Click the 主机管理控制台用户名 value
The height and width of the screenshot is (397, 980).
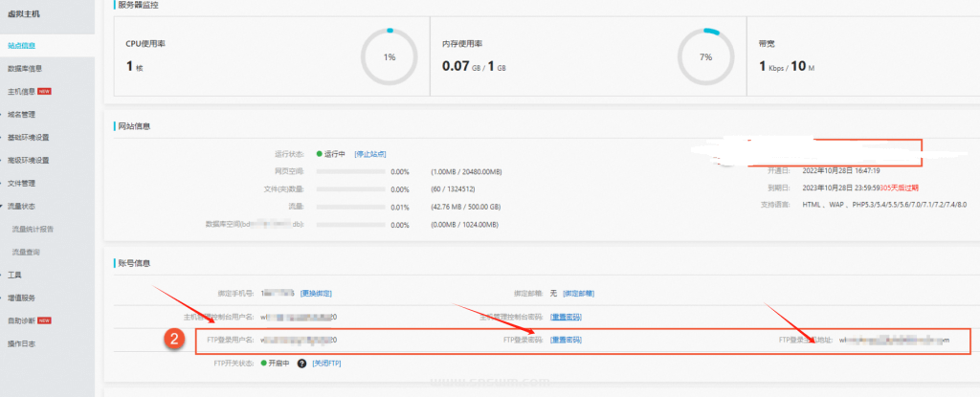(x=300, y=317)
